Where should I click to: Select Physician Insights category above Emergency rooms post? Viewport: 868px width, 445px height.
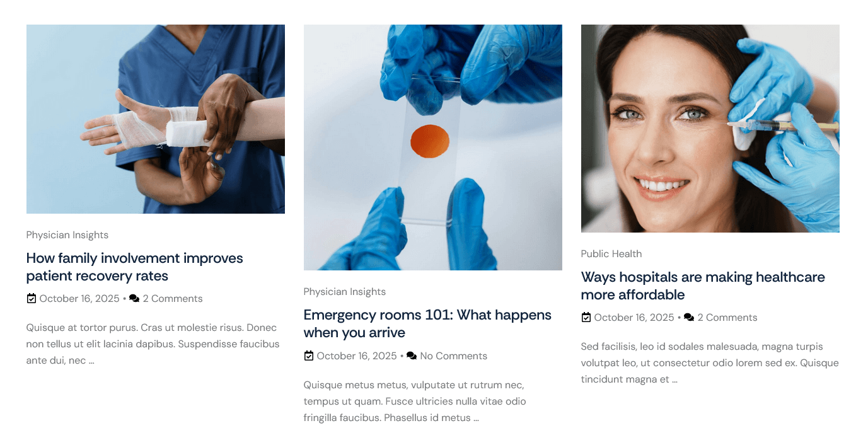pyautogui.click(x=345, y=292)
